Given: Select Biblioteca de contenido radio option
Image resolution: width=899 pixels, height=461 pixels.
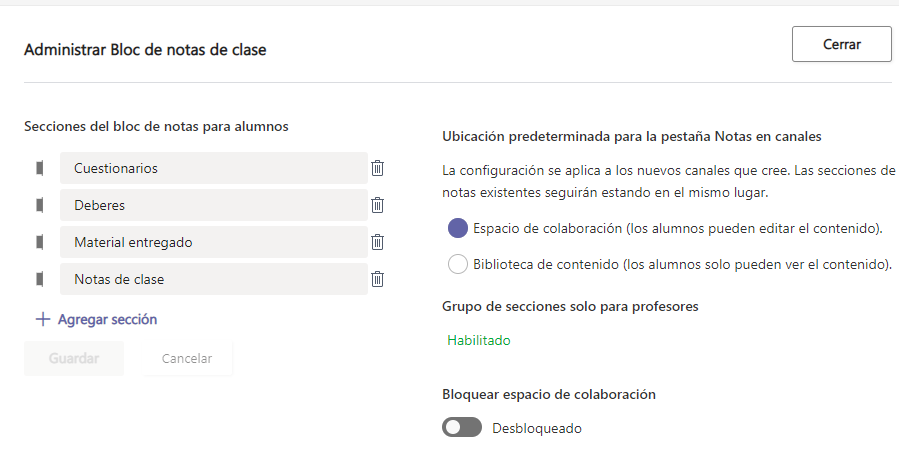Looking at the screenshot, I should (458, 265).
